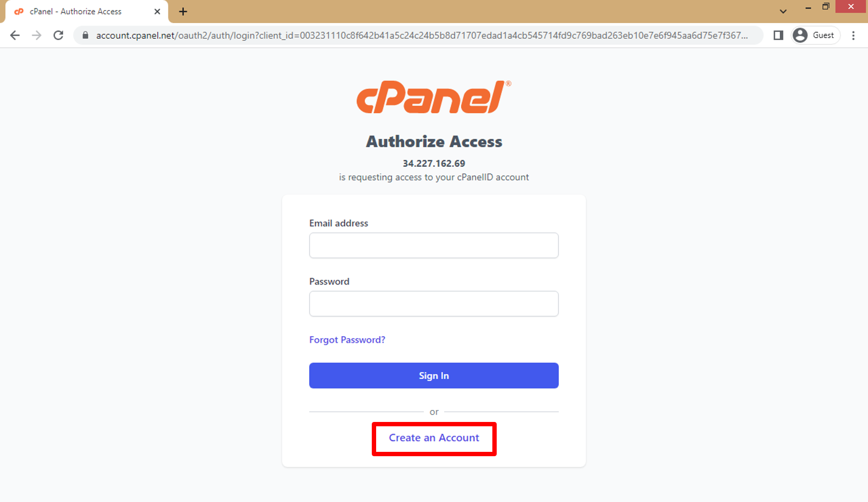Click the Email address input field
The height and width of the screenshot is (502, 868).
coord(434,245)
